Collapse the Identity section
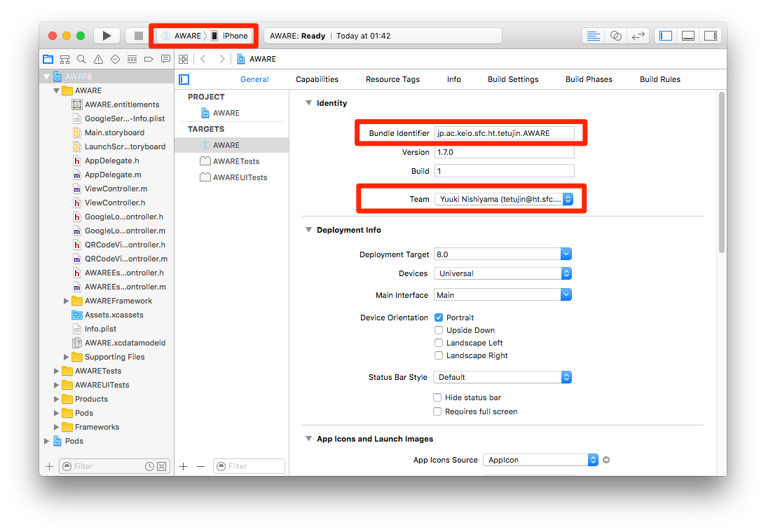The image size is (766, 532). point(309,102)
